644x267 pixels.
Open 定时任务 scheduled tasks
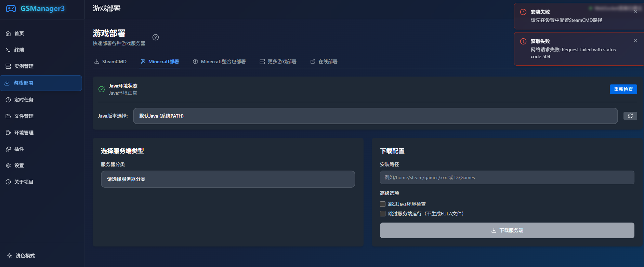coord(41,100)
